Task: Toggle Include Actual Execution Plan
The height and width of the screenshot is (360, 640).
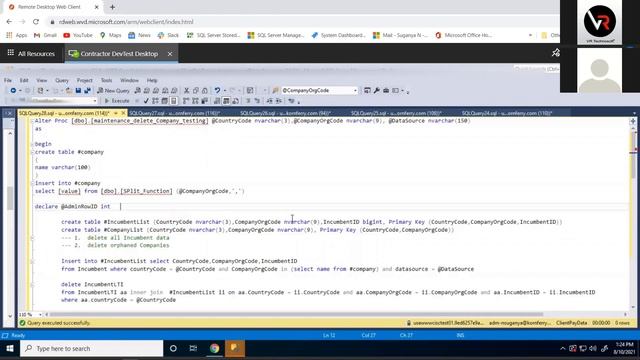Action: (186, 101)
